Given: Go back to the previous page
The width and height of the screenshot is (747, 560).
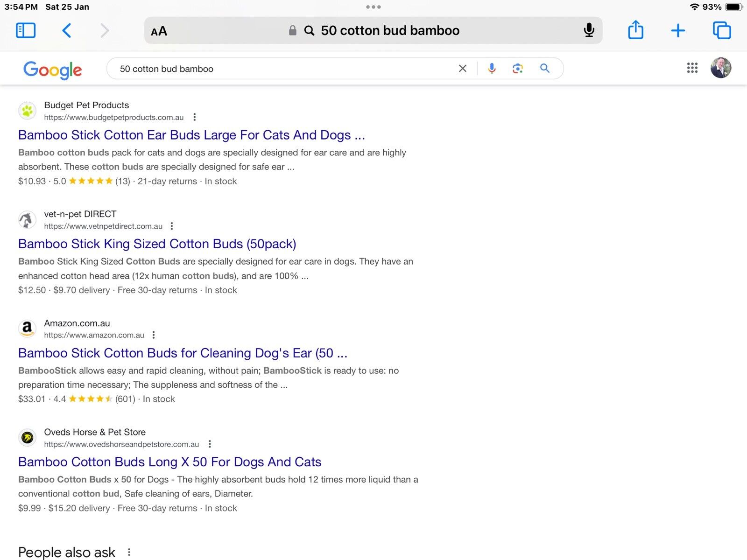Looking at the screenshot, I should click(67, 31).
